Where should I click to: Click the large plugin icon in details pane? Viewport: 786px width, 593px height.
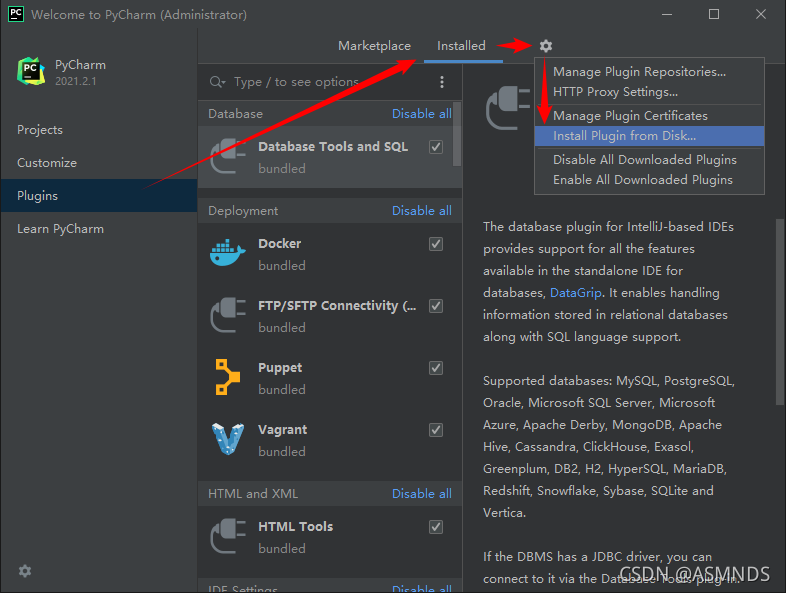[507, 108]
